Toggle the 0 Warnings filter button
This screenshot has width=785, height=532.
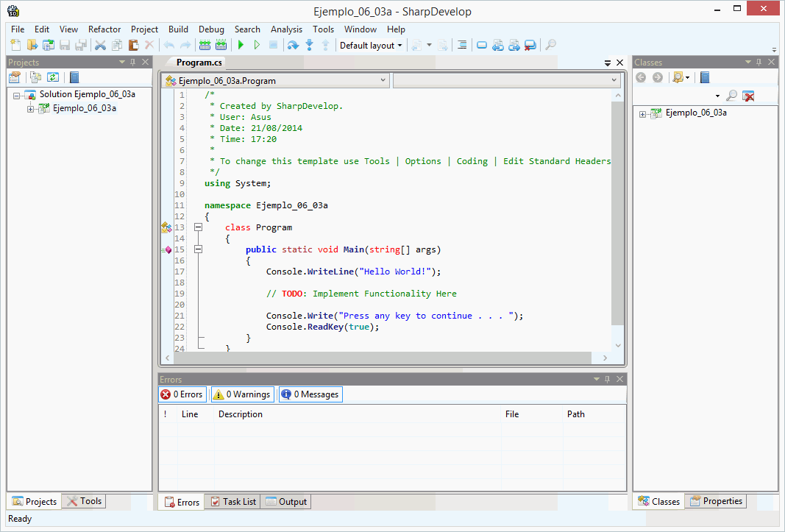[x=242, y=394]
